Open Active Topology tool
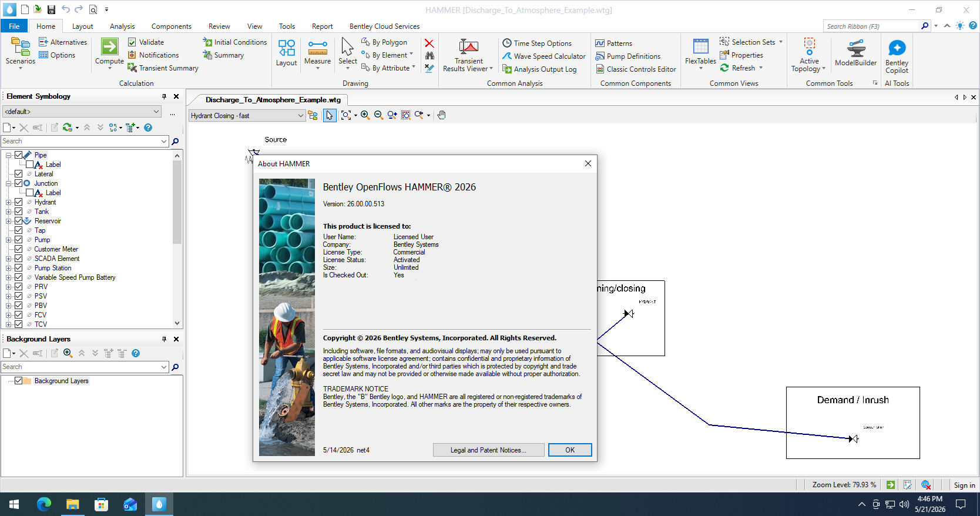This screenshot has height=516, width=980. [809, 55]
